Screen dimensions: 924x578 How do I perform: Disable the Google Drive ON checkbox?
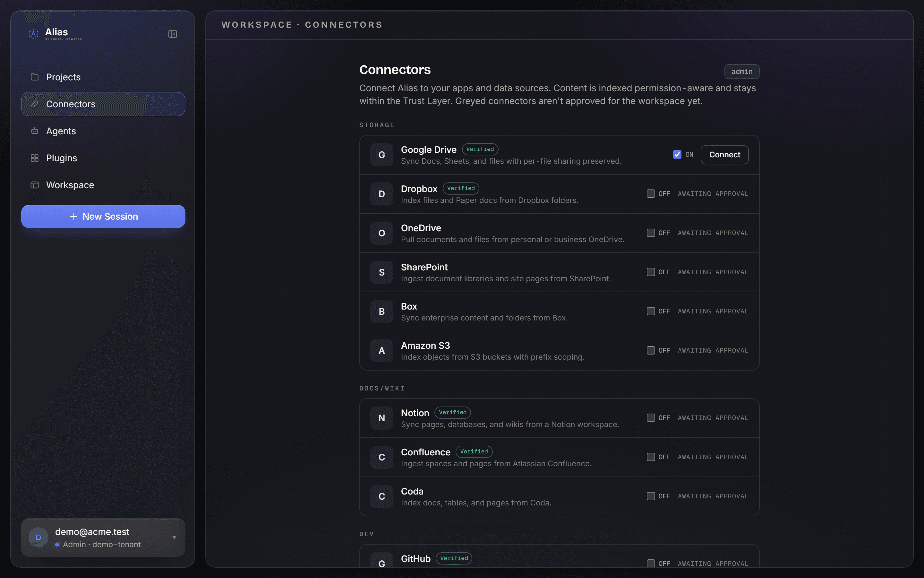pos(677,154)
